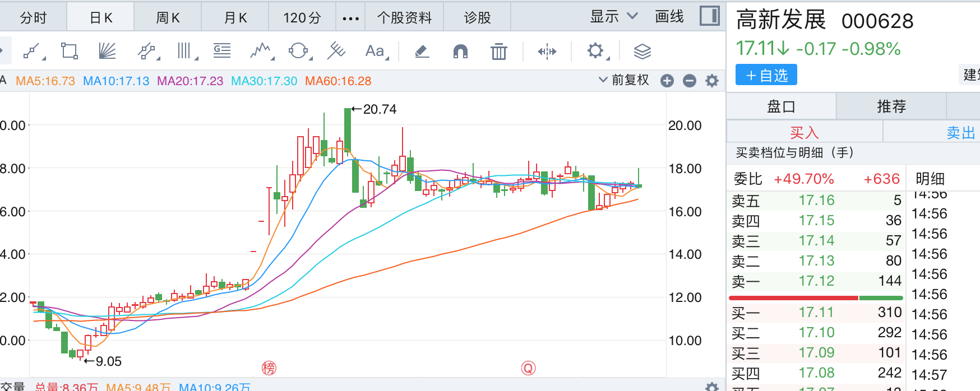980x391 pixels.
Task: Click the 榜 marker on chart timeline
Action: pos(269,368)
